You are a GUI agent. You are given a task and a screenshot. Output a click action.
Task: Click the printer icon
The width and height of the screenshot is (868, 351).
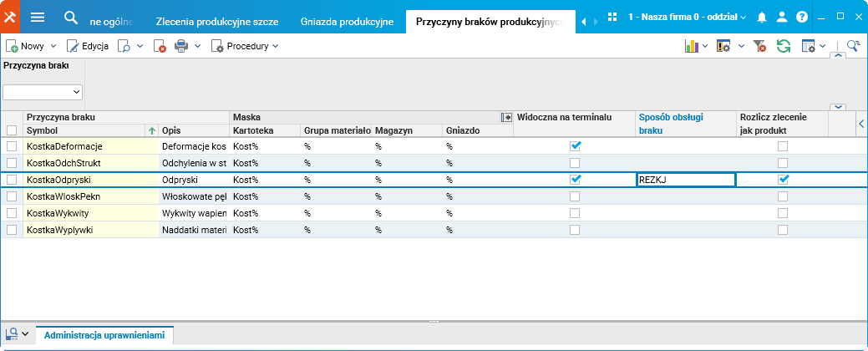(x=181, y=47)
